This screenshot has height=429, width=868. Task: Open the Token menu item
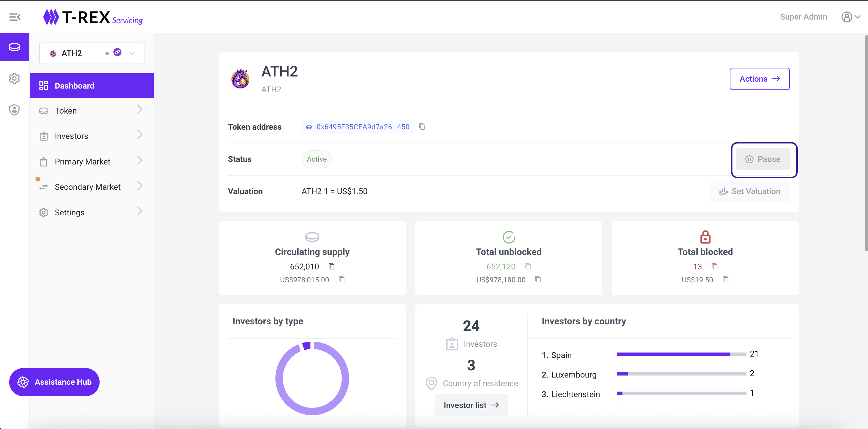pos(92,110)
